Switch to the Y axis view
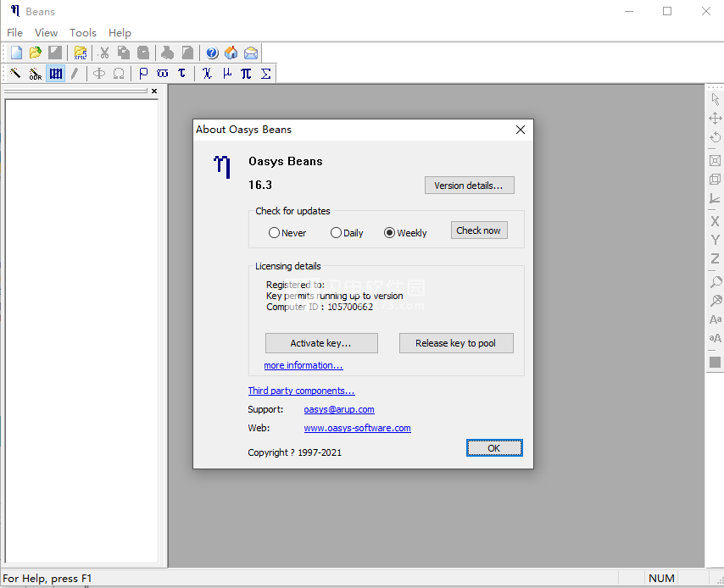This screenshot has height=588, width=724. pyautogui.click(x=715, y=240)
